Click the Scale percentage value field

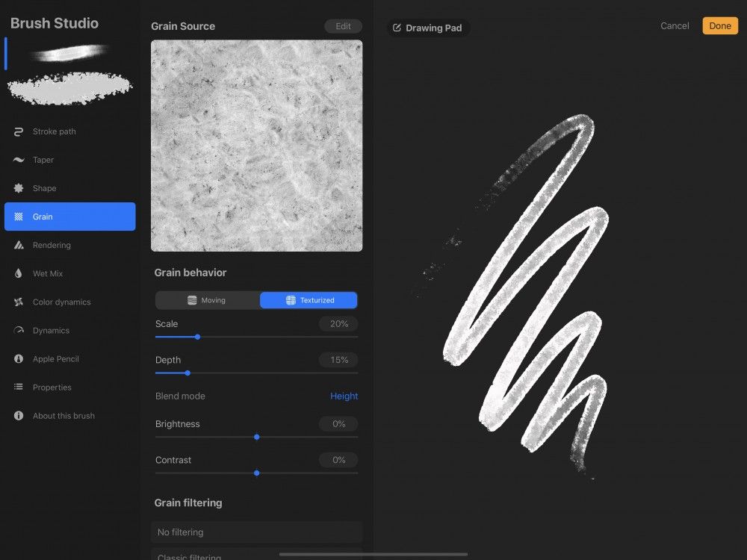(x=338, y=324)
